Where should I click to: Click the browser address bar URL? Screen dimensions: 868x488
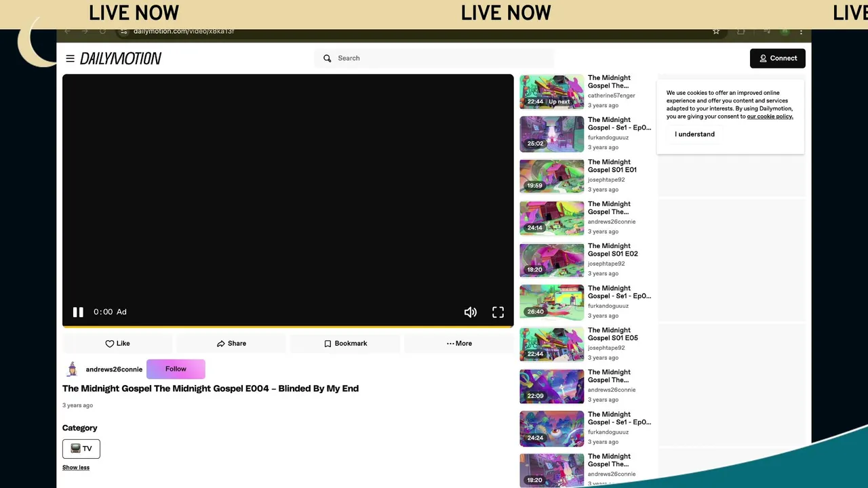[184, 31]
